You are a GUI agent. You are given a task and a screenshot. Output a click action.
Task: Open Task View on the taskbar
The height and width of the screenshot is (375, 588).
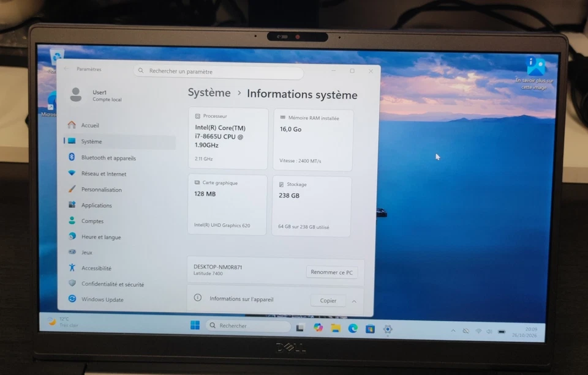(x=300, y=328)
